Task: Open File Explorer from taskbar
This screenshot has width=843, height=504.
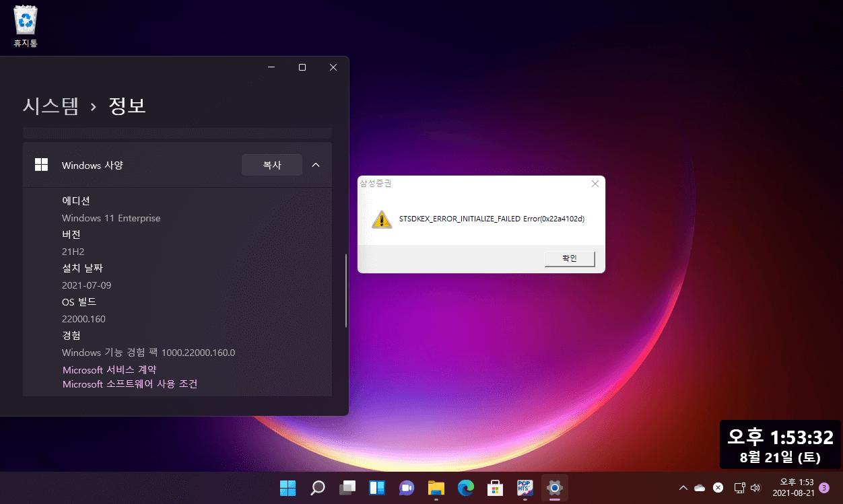Action: coord(436,488)
